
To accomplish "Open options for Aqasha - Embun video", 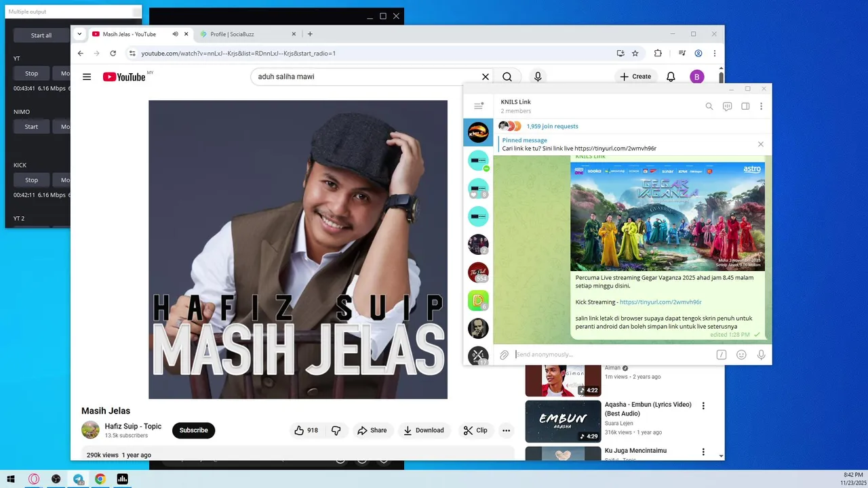I will (x=703, y=406).
